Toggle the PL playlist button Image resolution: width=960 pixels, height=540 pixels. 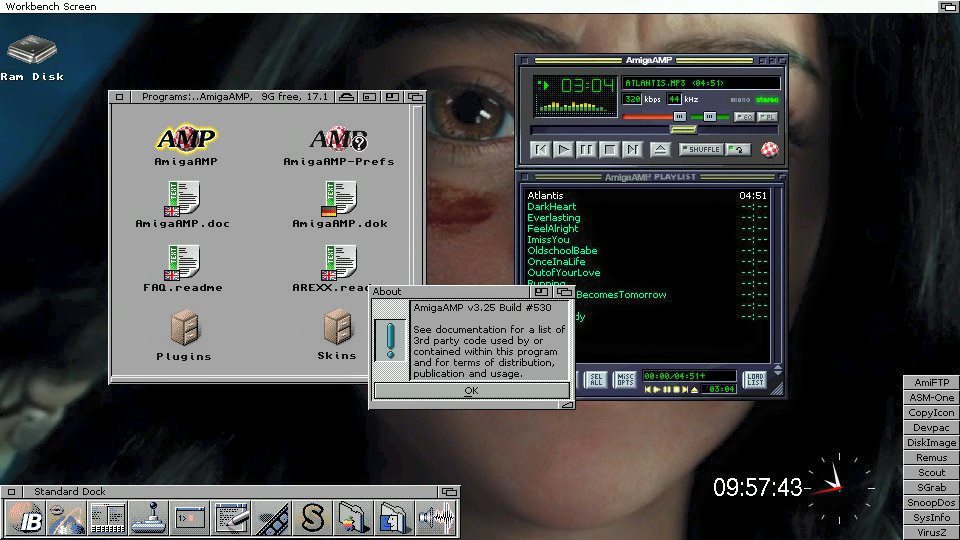click(x=767, y=116)
